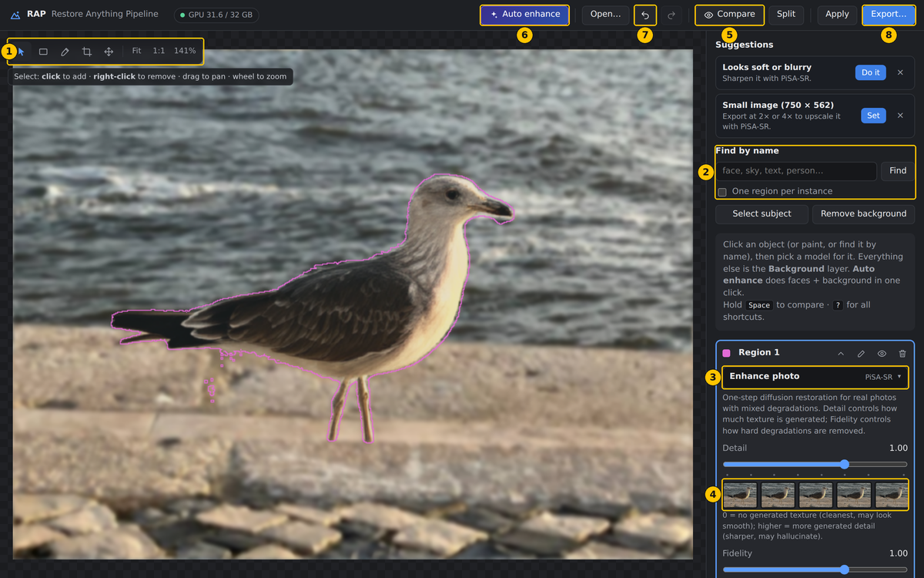Image resolution: width=924 pixels, height=578 pixels.
Task: Switch to Split view
Action: (x=786, y=15)
